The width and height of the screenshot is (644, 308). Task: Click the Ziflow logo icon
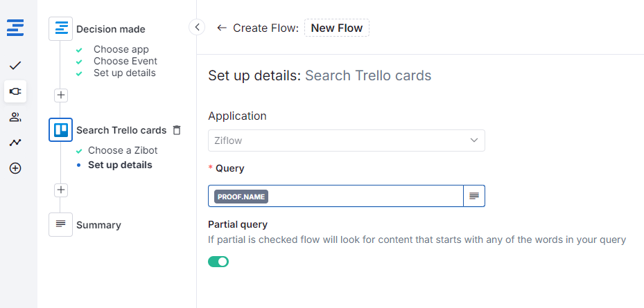15,28
